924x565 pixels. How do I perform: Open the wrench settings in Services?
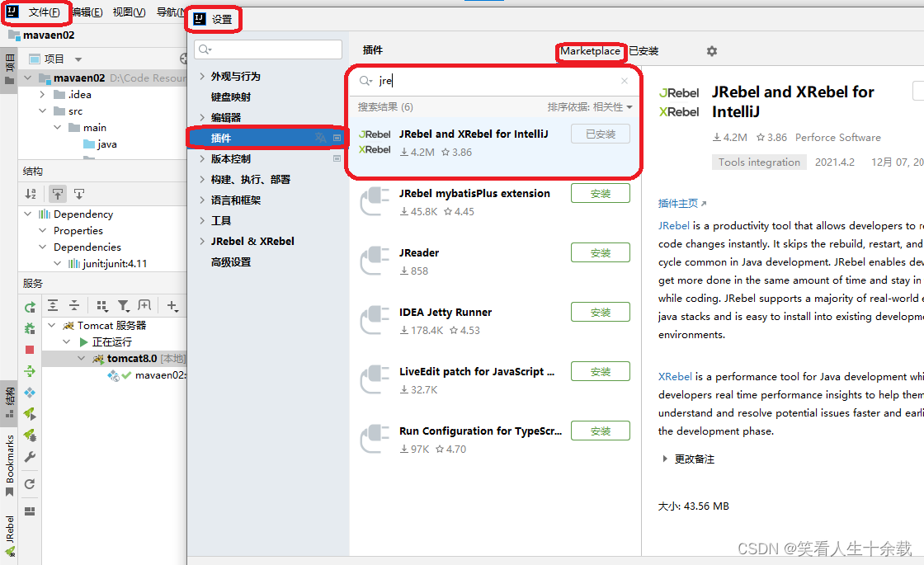point(30,457)
